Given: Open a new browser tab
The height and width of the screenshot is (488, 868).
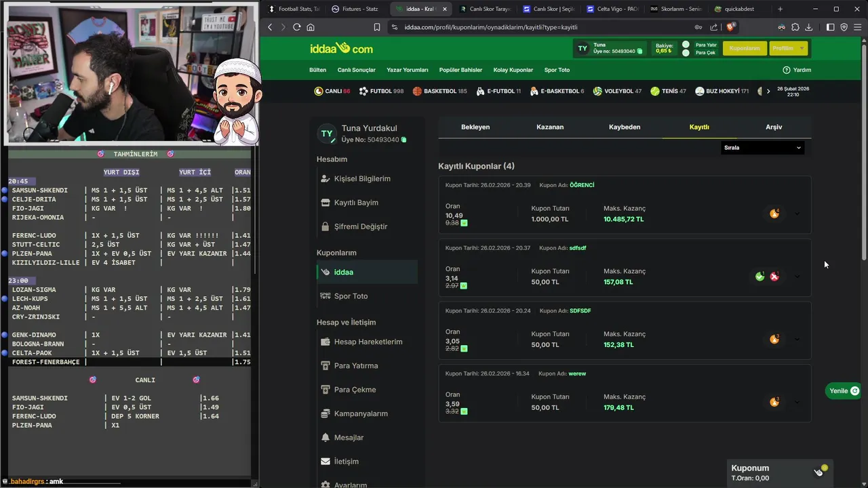Looking at the screenshot, I should (x=780, y=9).
